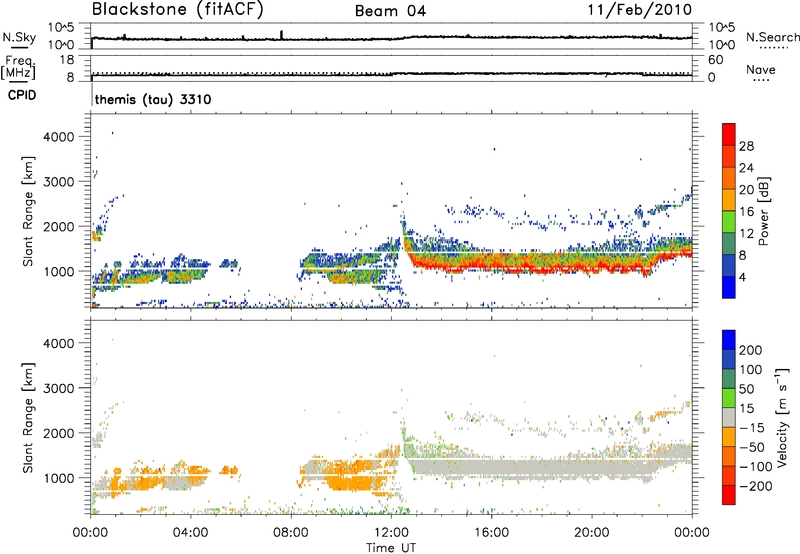Click Slant Range [km] label of power panel
This screenshot has height=554, width=800.
(28, 211)
